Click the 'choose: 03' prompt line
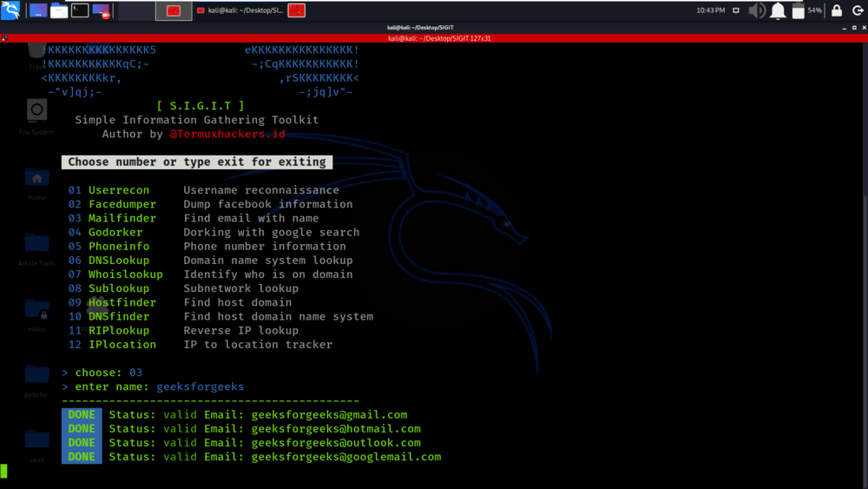 point(102,373)
